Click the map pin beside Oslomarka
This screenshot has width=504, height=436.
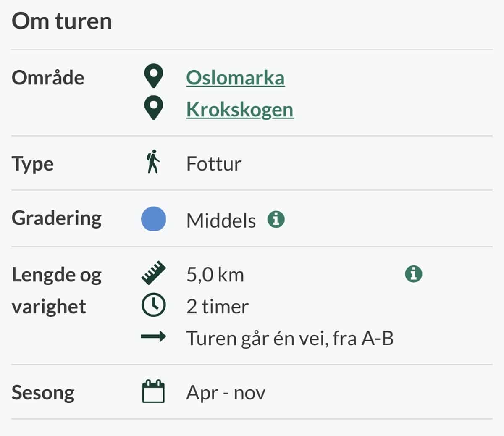coord(153,76)
